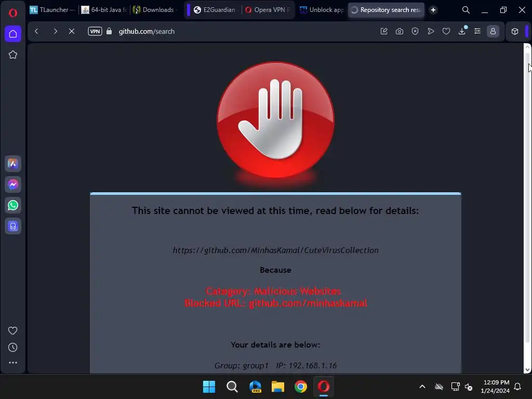View site security lock info
The height and width of the screenshot is (399, 532).
[x=109, y=31]
